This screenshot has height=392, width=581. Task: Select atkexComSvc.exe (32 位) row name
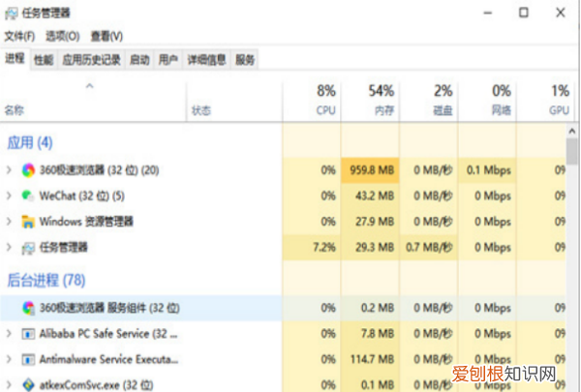click(x=96, y=385)
